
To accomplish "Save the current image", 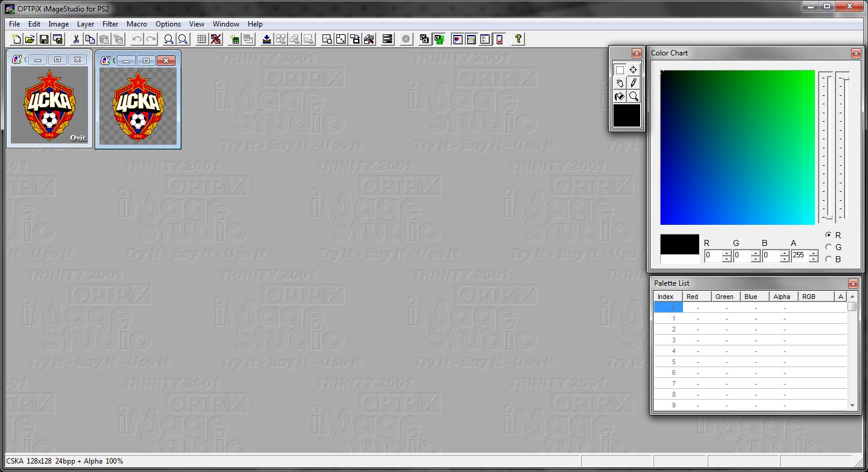I will point(44,39).
